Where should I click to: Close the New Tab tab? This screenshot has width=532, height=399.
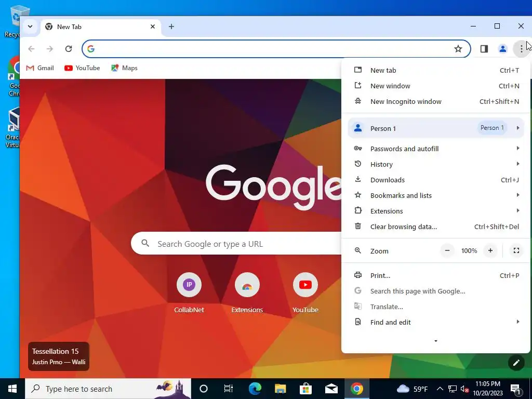coord(153,26)
